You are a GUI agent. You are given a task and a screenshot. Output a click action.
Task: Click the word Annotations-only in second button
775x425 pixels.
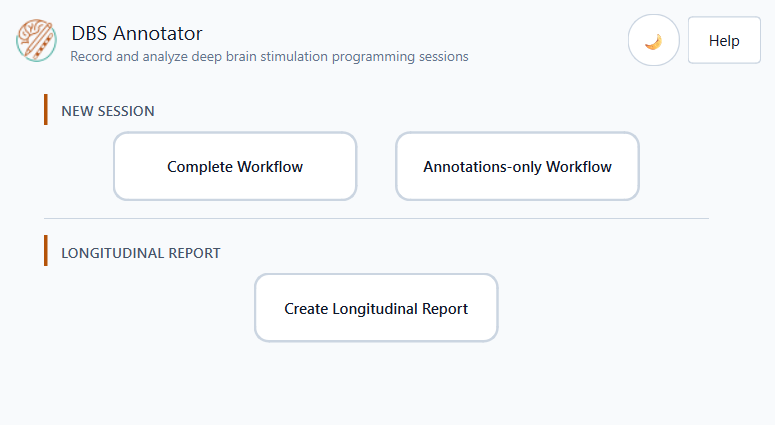pyautogui.click(x=482, y=167)
